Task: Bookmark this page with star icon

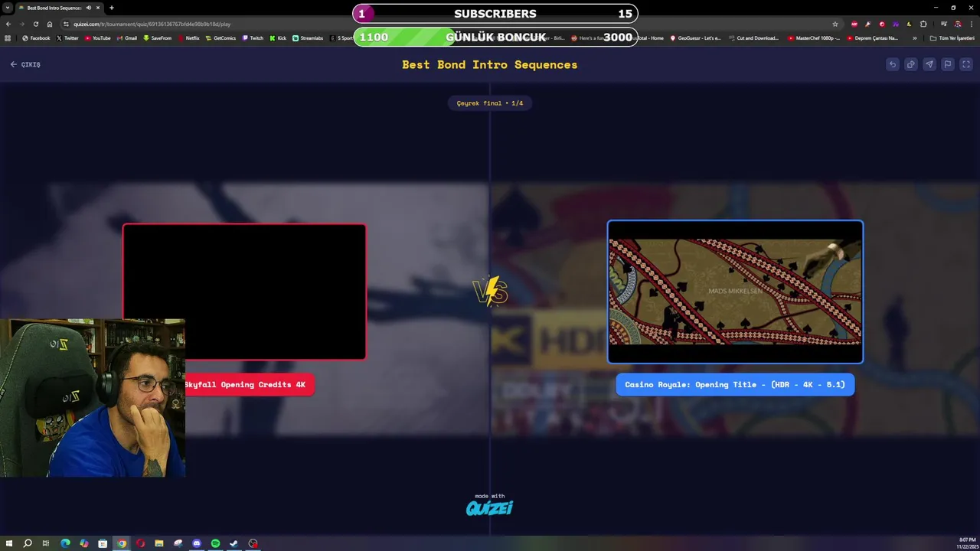Action: pyautogui.click(x=835, y=24)
